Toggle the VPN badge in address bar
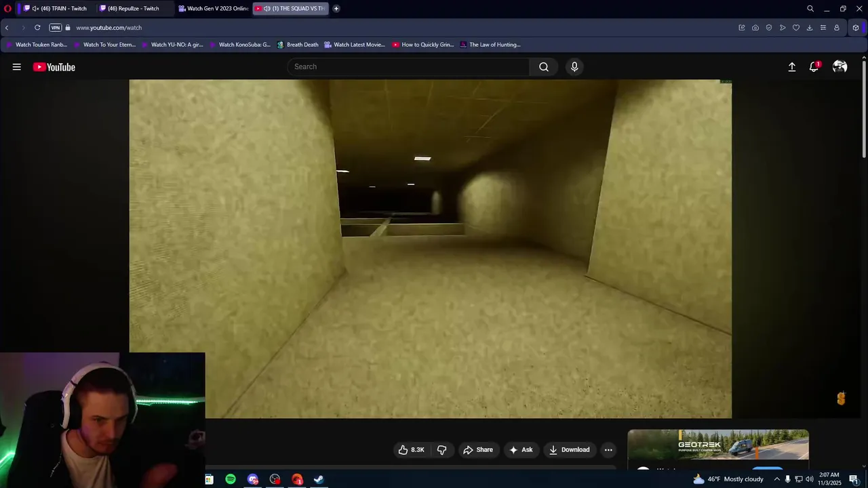 [x=56, y=28]
